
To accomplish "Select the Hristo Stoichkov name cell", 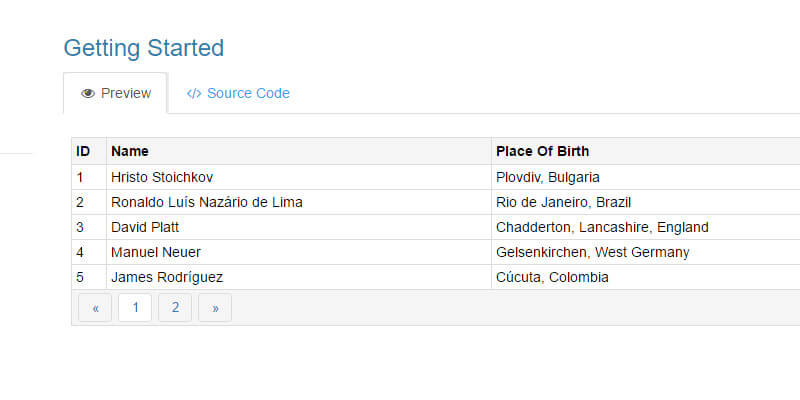I will [162, 177].
